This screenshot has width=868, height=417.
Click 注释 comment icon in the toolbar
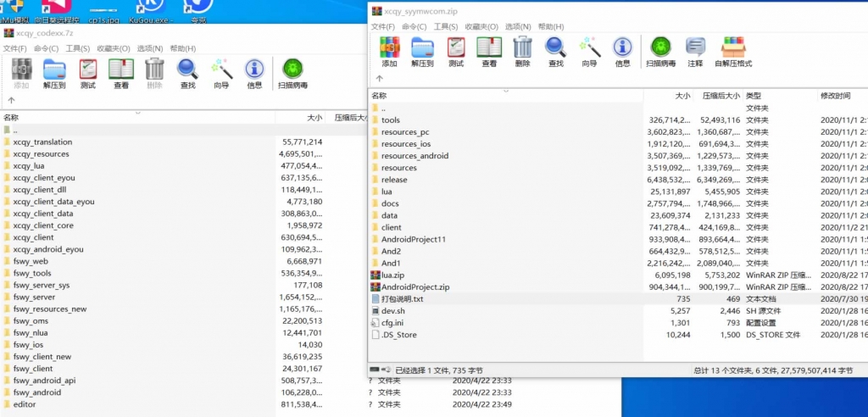point(695,51)
